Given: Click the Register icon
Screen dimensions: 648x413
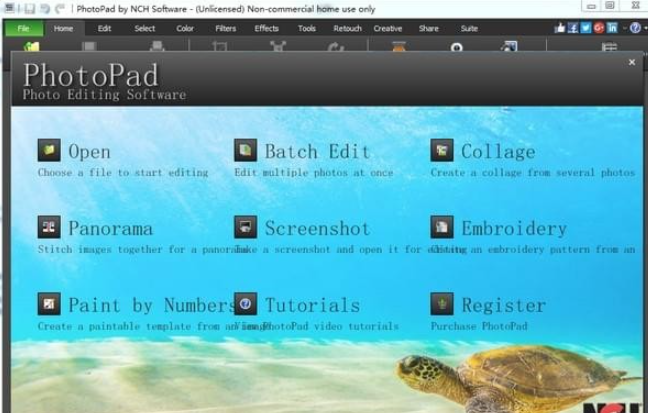Looking at the screenshot, I should (x=442, y=304).
